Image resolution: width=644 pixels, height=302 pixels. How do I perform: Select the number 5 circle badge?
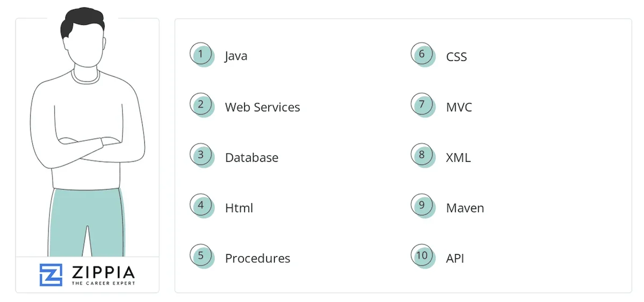coord(201,256)
